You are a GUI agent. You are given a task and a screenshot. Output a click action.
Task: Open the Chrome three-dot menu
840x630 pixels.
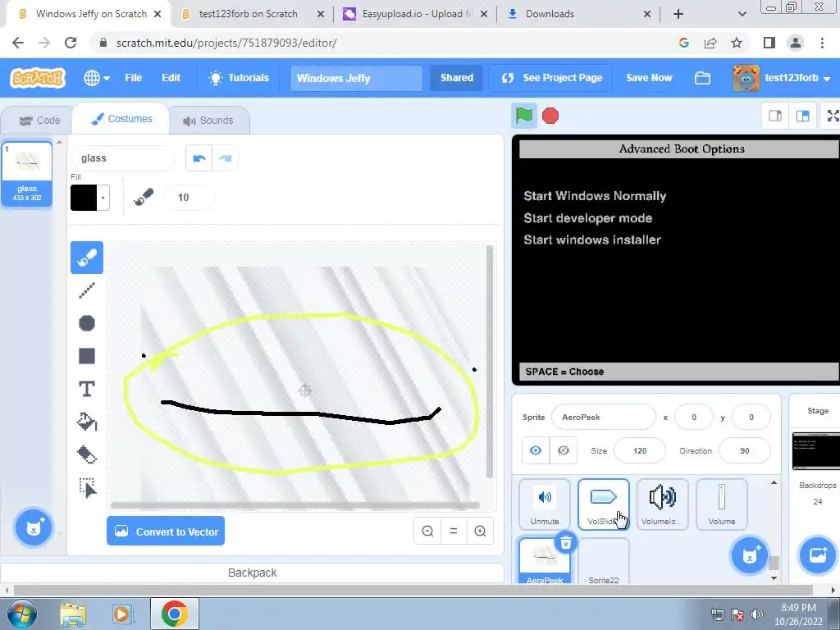point(822,43)
